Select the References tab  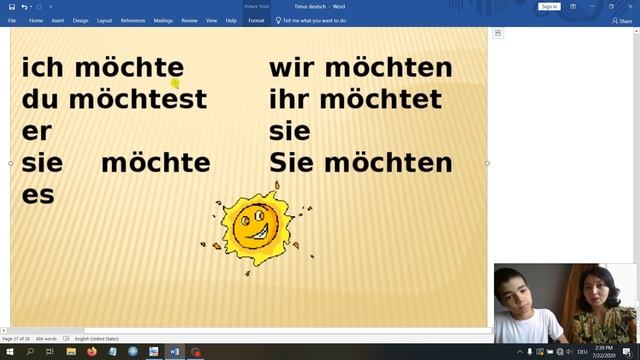(133, 20)
